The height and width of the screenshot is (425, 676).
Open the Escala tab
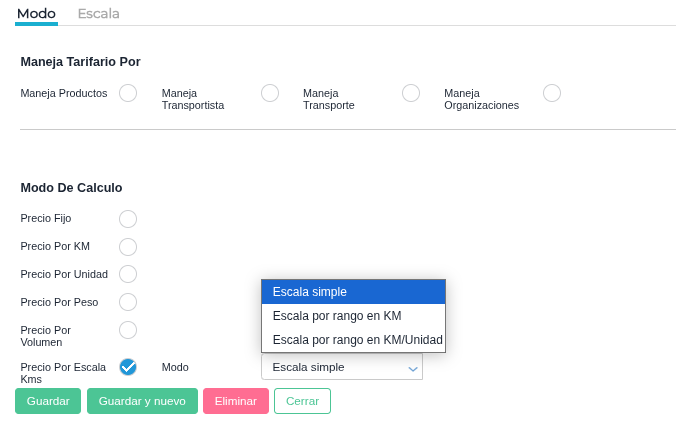click(98, 14)
